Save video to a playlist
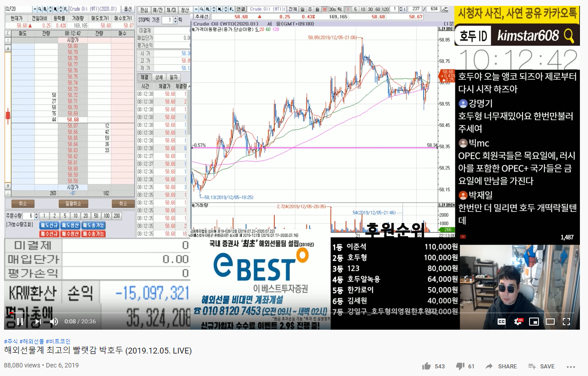Screen dimensions: 588x376 (x=541, y=366)
